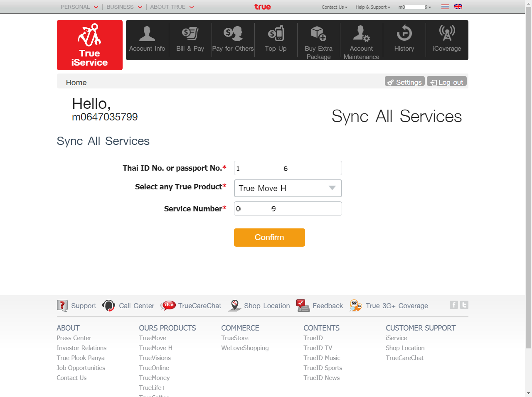Image resolution: width=532 pixels, height=397 pixels.
Task: Switch language with the Thai flag
Action: coord(445,7)
